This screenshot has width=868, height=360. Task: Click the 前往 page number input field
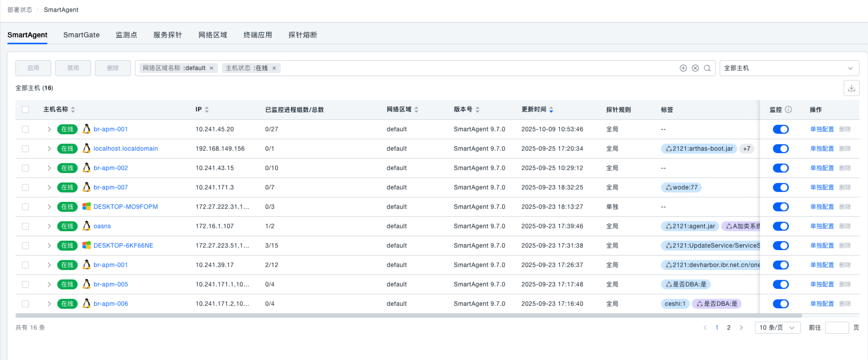coord(837,328)
